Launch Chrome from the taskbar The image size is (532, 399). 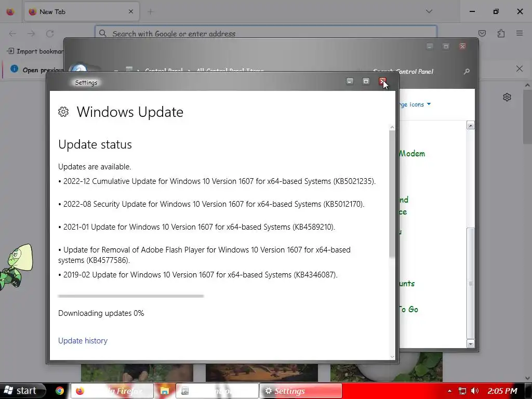(x=60, y=391)
